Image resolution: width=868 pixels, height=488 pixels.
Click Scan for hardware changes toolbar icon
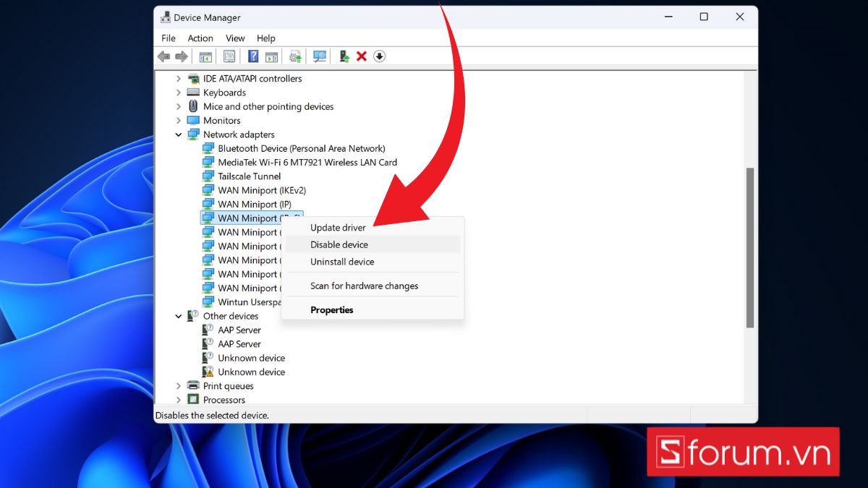(x=320, y=56)
